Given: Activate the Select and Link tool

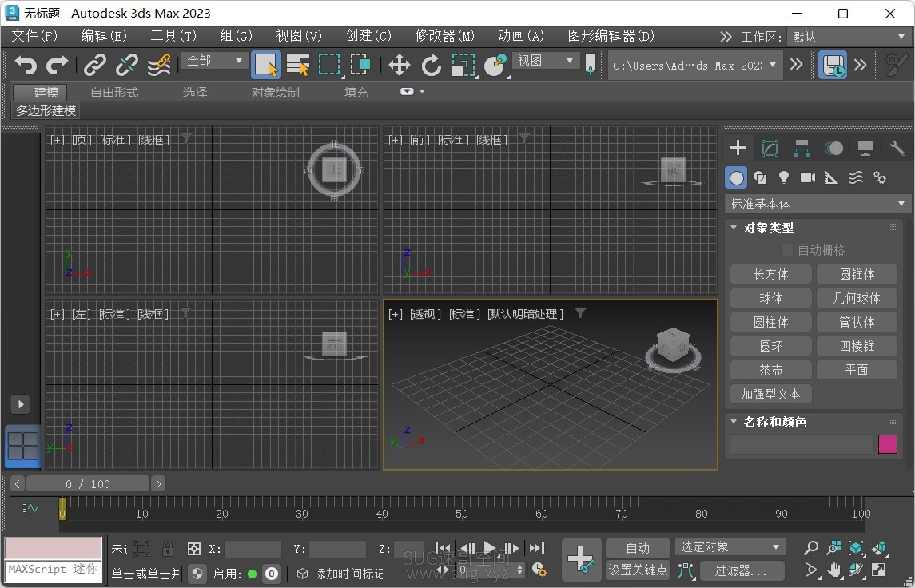Looking at the screenshot, I should [94, 65].
